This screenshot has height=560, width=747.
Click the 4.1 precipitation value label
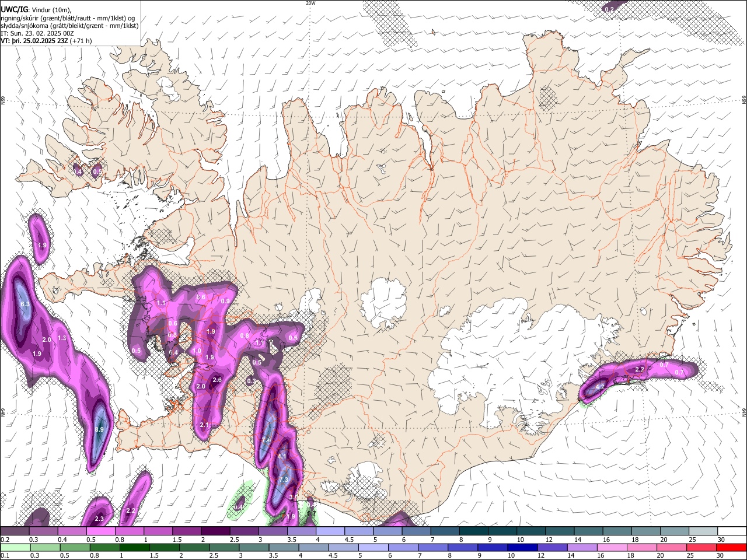click(282, 457)
